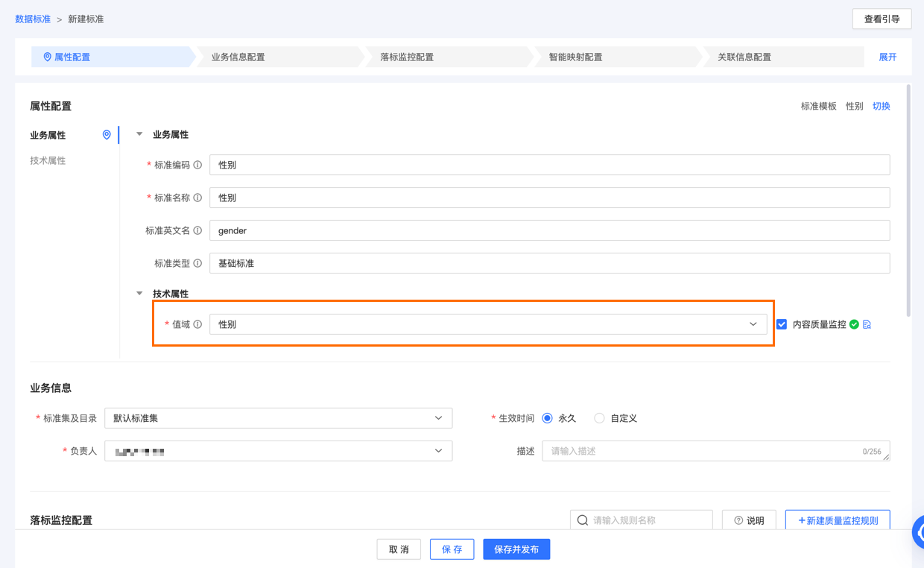This screenshot has width=924, height=568.
Task: Click info icon beside 标准类型 label
Action: point(197,263)
